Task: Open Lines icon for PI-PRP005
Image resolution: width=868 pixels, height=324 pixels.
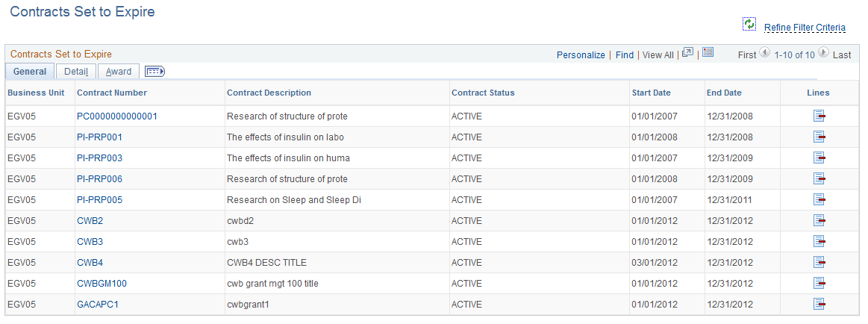Action: 819,199
